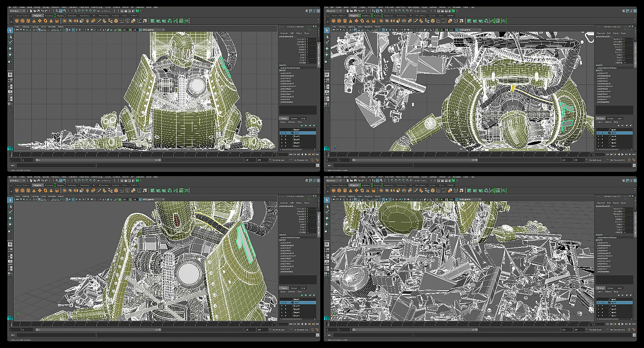The image size is (644, 348).
Task: Open Layers menu in top-left layer editor
Action: click(x=283, y=122)
